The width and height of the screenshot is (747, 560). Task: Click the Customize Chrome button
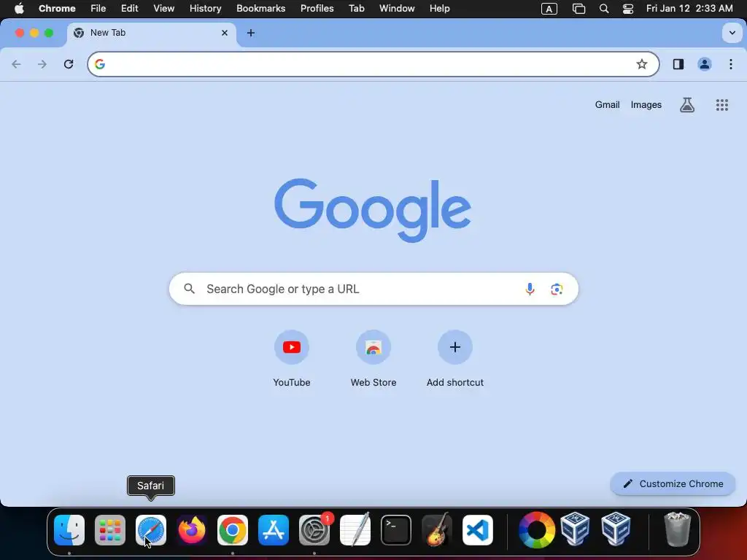pos(673,484)
